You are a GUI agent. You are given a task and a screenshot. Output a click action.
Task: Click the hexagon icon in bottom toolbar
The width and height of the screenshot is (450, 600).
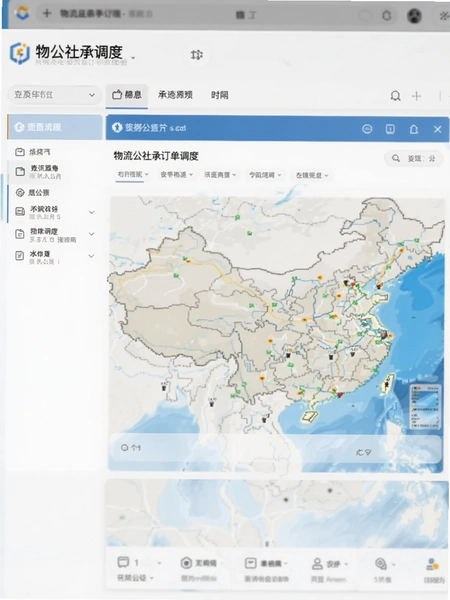tap(186, 563)
